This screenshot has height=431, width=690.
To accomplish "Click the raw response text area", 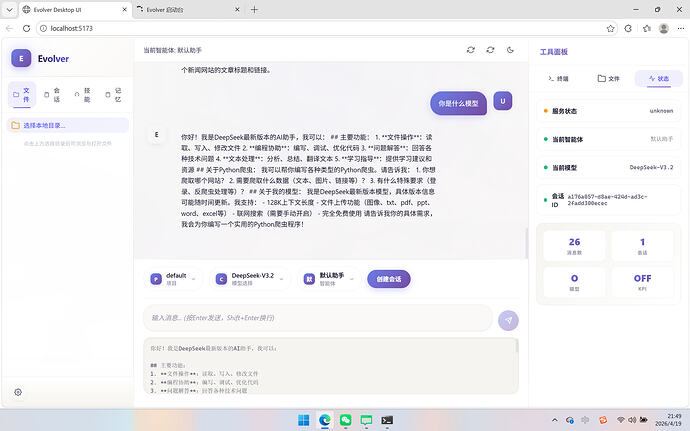I will click(x=329, y=365).
